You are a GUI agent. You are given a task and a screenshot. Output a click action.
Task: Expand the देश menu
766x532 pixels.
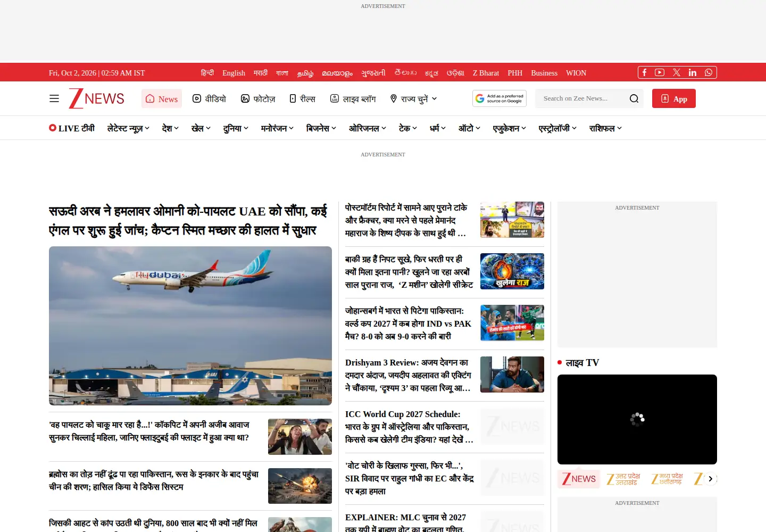tap(170, 128)
